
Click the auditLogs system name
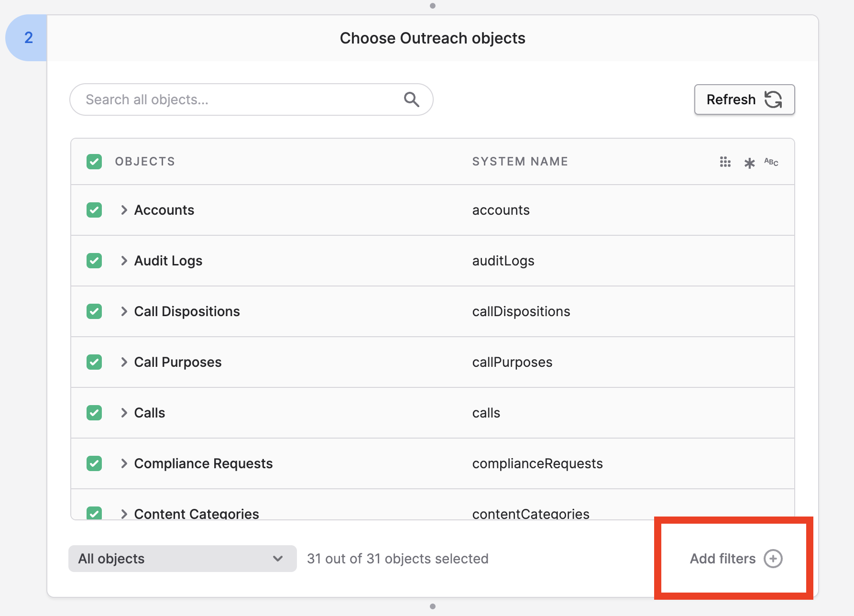pos(503,261)
